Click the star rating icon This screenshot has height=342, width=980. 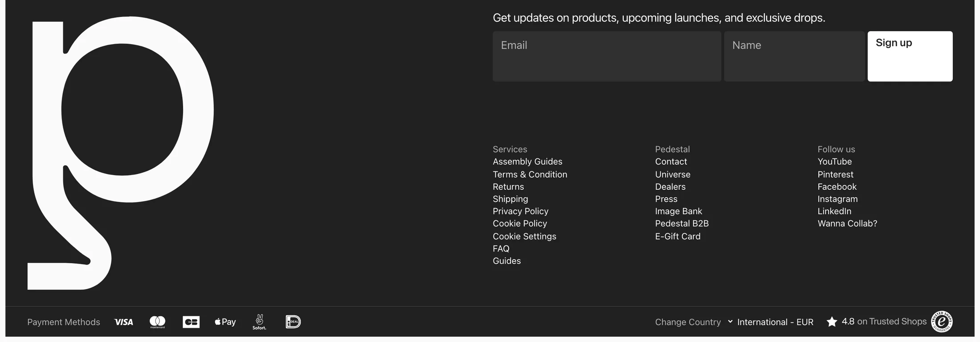831,322
